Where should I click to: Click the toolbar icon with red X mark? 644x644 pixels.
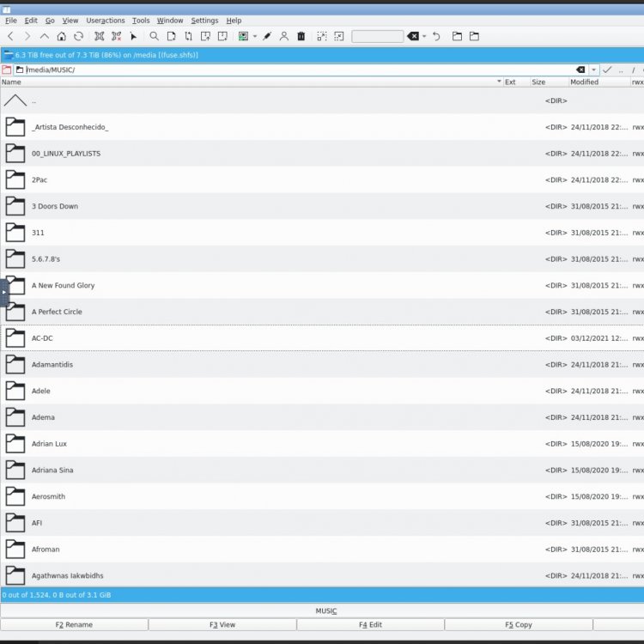tap(117, 37)
